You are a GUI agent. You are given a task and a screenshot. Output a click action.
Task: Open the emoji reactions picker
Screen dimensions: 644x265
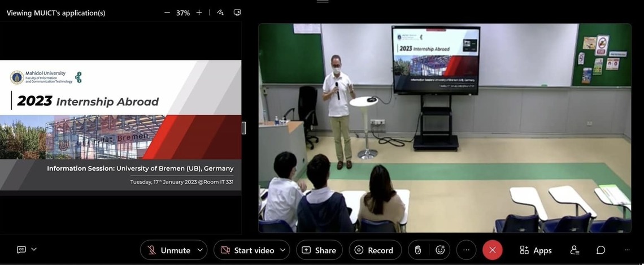[x=440, y=250]
